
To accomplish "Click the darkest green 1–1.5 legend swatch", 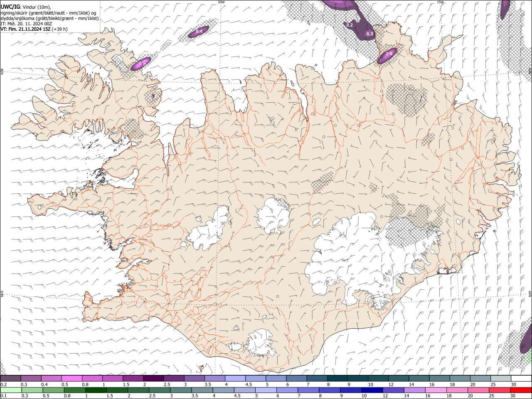I will 96,390.
